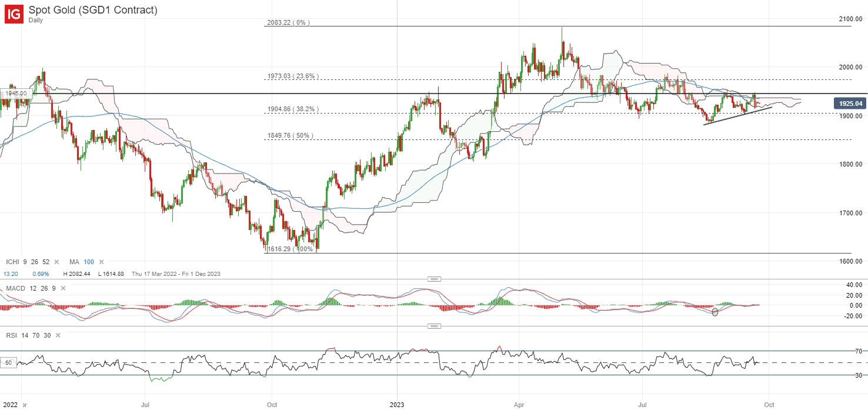Screen dimensions: 868x410
Task: Click the 1616.29 (100%) Fibonacci label
Action: click(289, 249)
